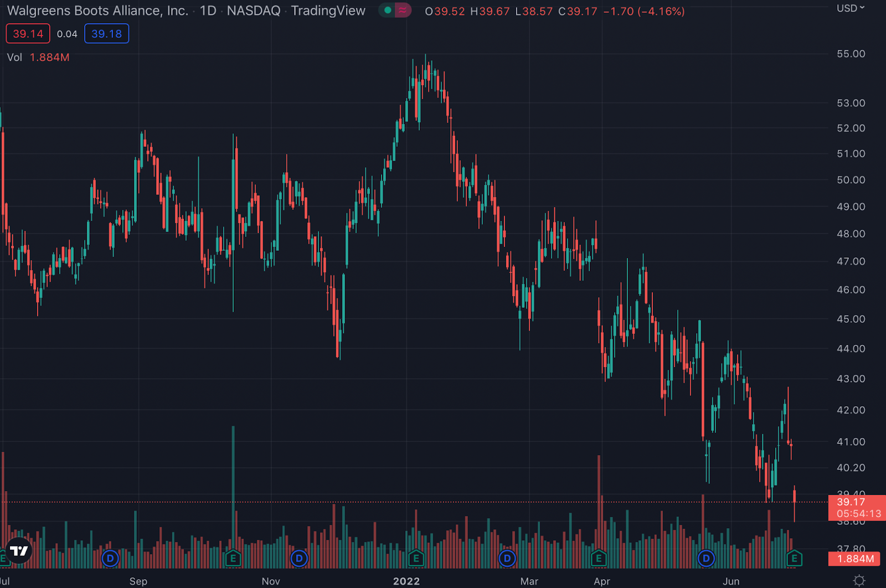Click the 2022 label on the time axis
886x588 pixels.
(x=406, y=581)
